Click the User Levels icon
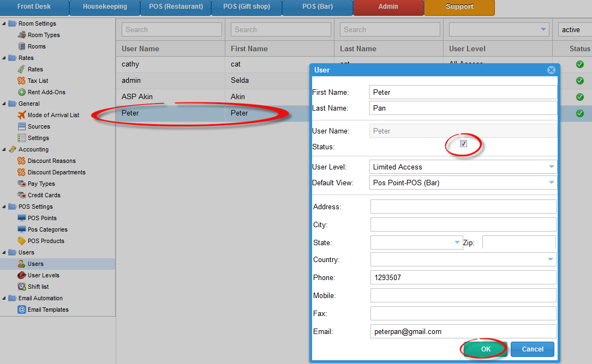The height and width of the screenshot is (364, 592). [x=22, y=275]
